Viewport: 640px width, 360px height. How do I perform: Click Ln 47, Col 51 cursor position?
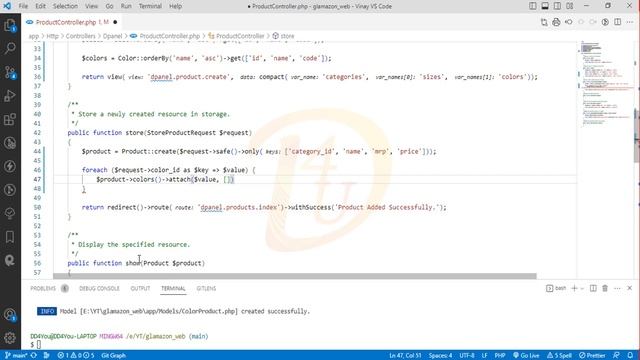(x=405, y=355)
